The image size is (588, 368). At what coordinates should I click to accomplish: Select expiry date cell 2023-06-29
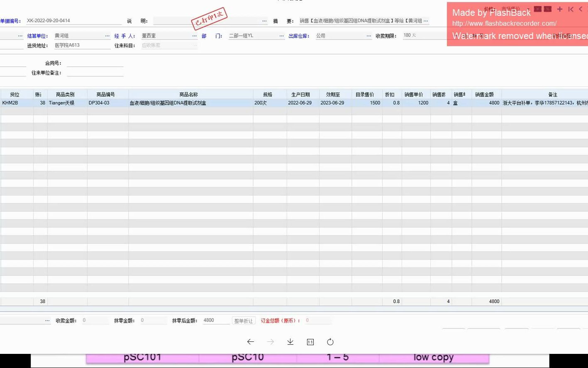pyautogui.click(x=335, y=103)
